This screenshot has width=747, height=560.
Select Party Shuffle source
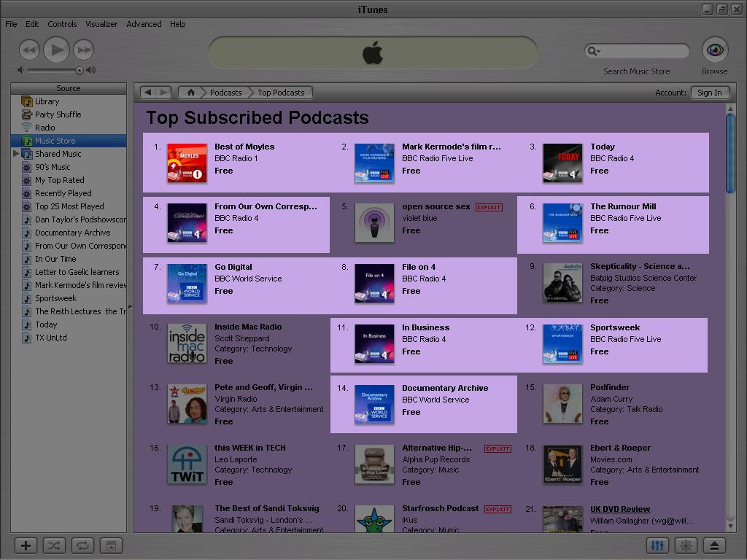tap(69, 114)
